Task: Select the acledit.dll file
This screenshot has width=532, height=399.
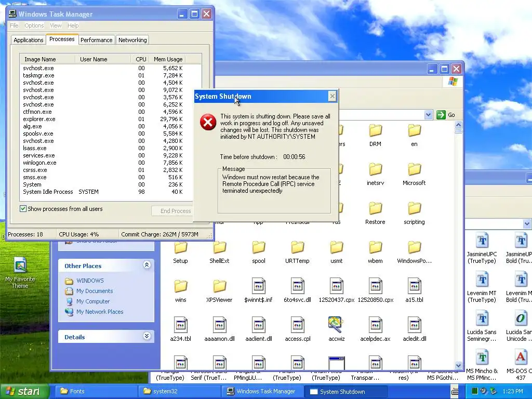Action: coord(414,329)
